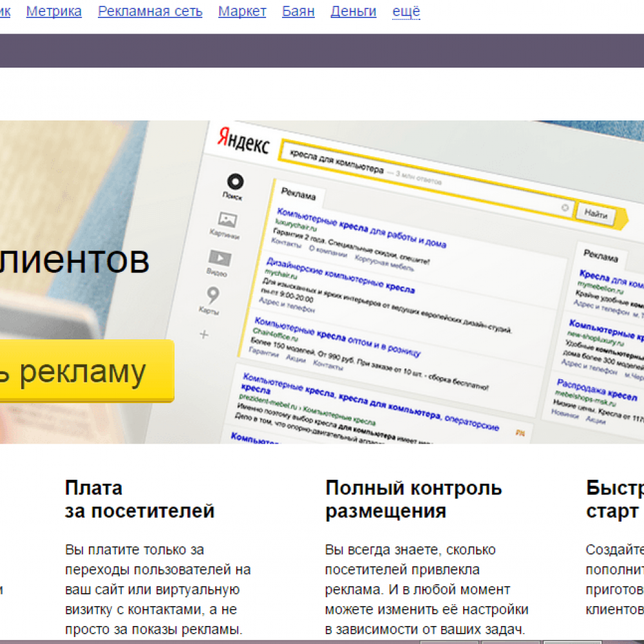Expand the ещё services menu
644x644 pixels.
406,12
